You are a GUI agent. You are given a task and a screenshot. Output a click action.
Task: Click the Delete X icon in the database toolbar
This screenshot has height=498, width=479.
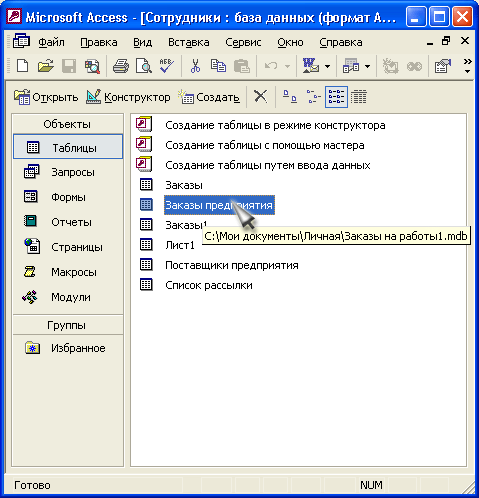tap(260, 97)
